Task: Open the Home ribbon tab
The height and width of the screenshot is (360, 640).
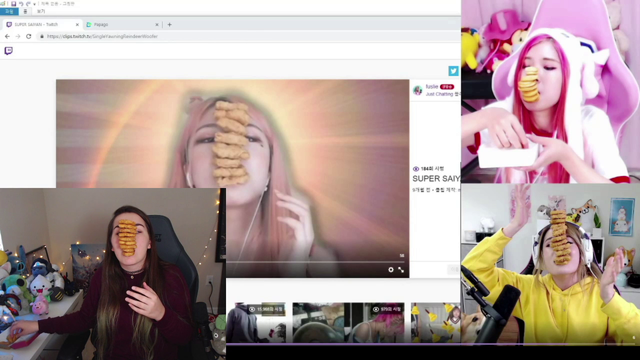Action: click(25, 11)
